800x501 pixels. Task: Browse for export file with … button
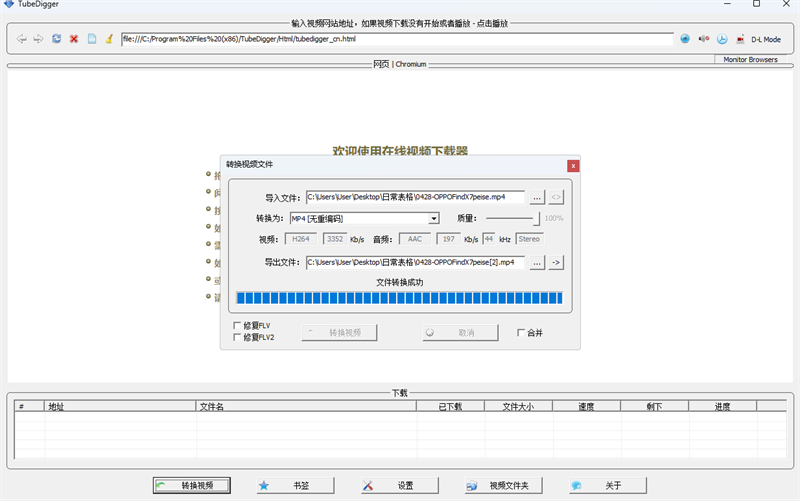click(537, 262)
